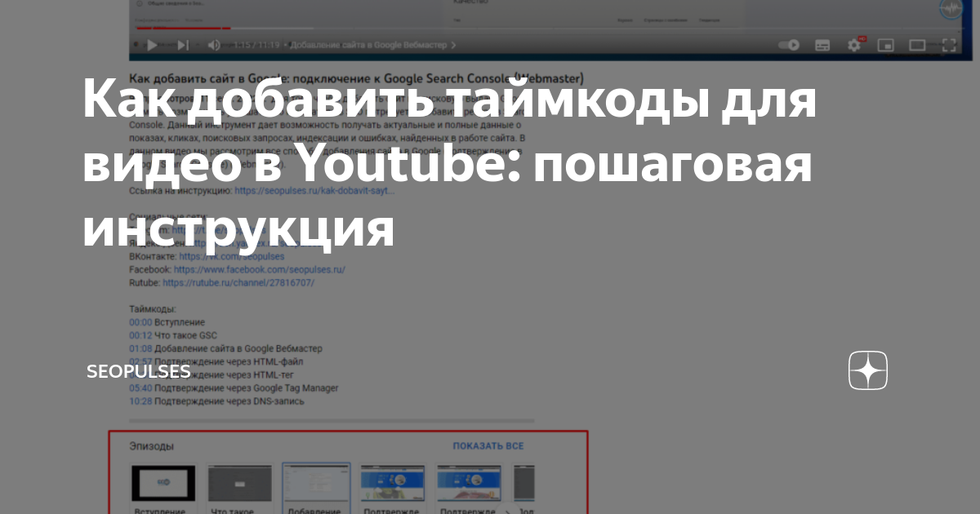This screenshot has height=514, width=980.
Task: Click the Zen star logo
Action: pos(867,371)
